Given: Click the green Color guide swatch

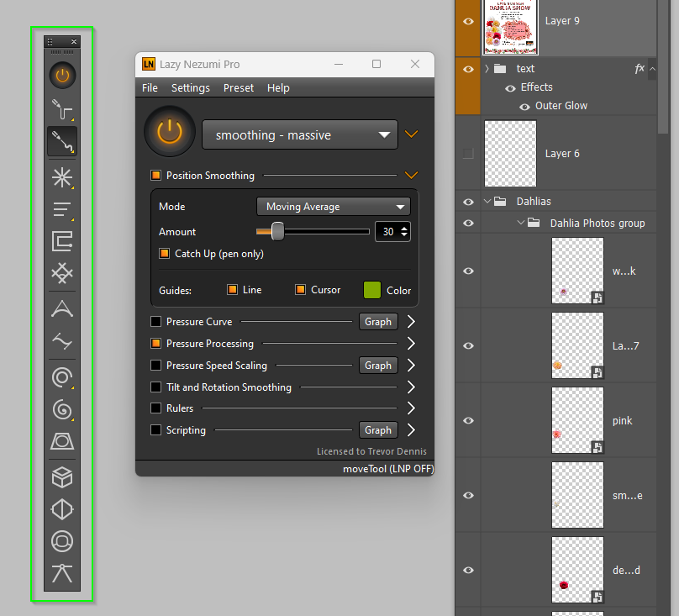Looking at the screenshot, I should pyautogui.click(x=371, y=289).
